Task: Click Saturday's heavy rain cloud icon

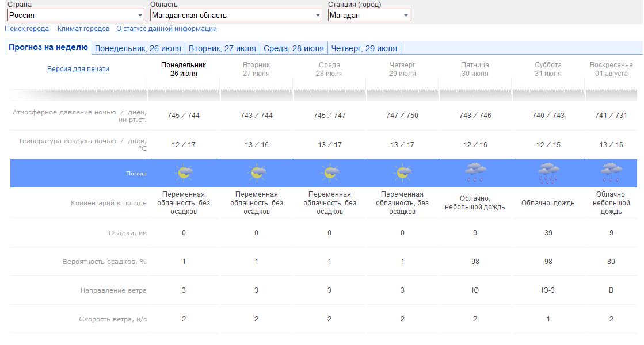Action: click(x=548, y=173)
